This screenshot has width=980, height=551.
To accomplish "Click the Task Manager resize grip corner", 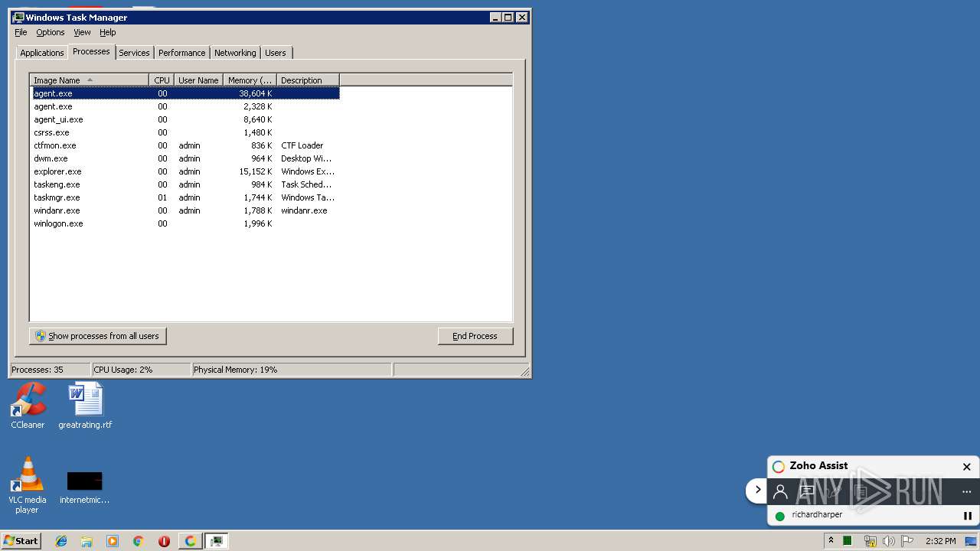I will [x=525, y=371].
